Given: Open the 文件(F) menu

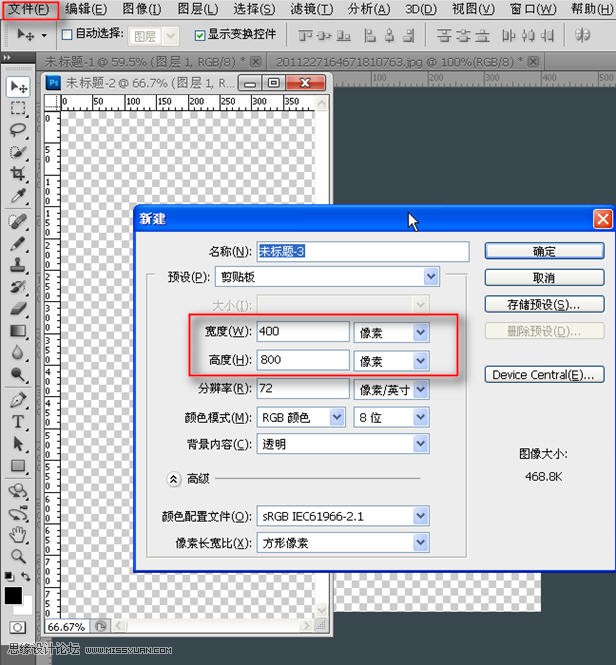Looking at the screenshot, I should coord(29,9).
